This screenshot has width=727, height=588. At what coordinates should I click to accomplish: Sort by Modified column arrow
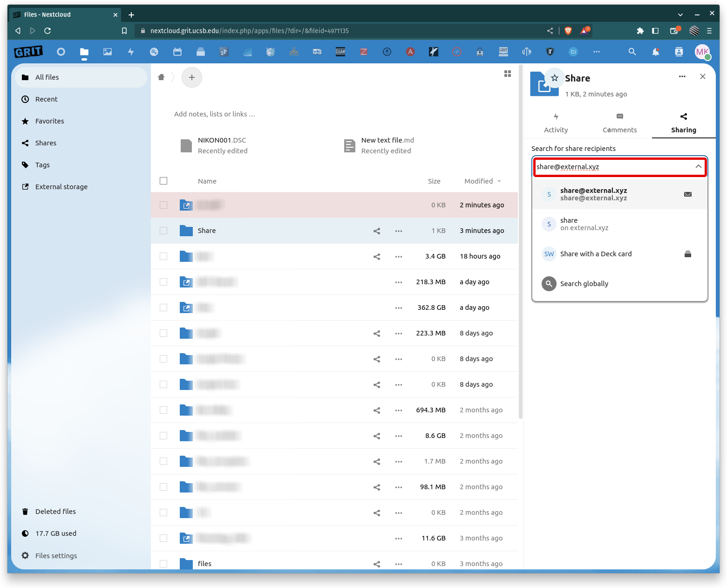point(499,181)
